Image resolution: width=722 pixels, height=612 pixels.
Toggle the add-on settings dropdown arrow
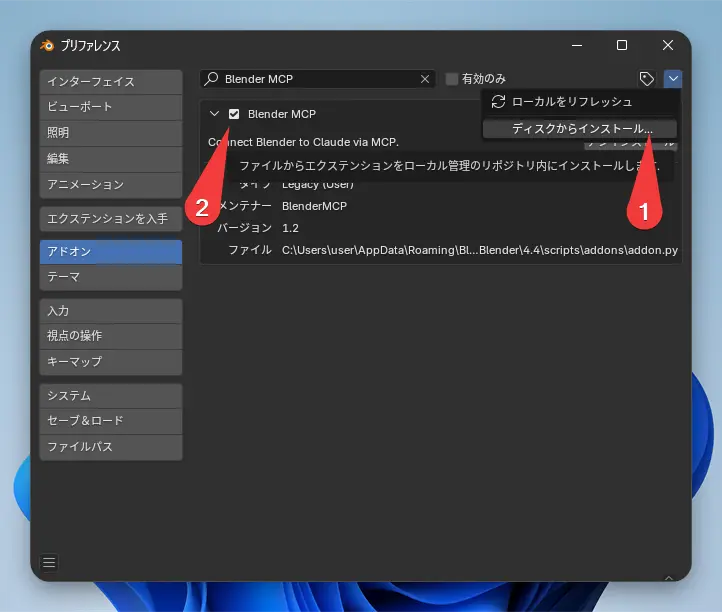pyautogui.click(x=673, y=79)
